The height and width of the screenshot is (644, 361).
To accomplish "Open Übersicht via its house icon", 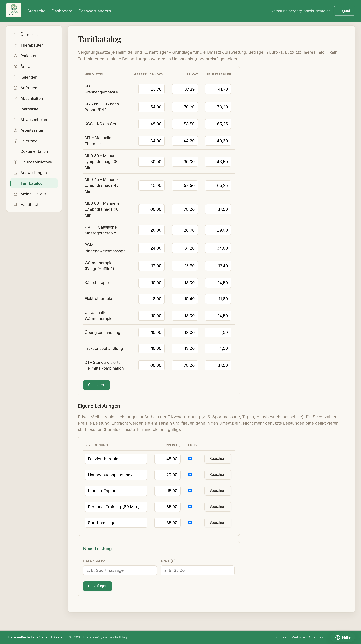I will click(x=15, y=35).
